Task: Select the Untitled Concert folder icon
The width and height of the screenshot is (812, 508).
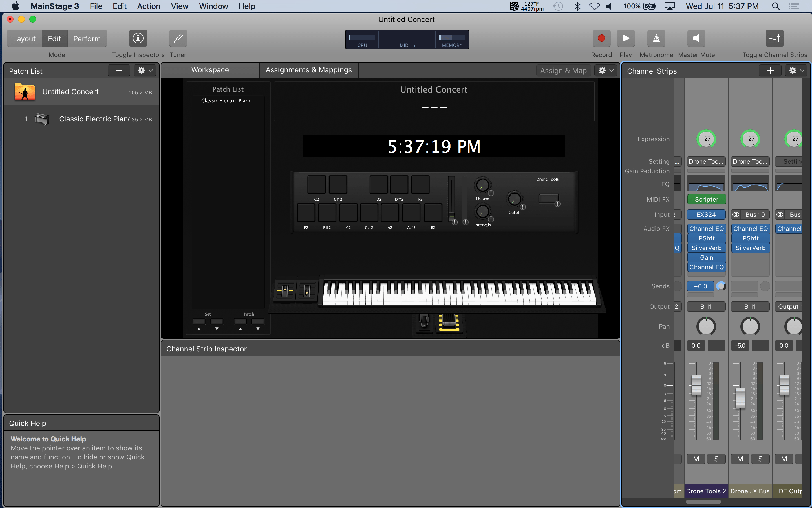Action: click(x=25, y=92)
